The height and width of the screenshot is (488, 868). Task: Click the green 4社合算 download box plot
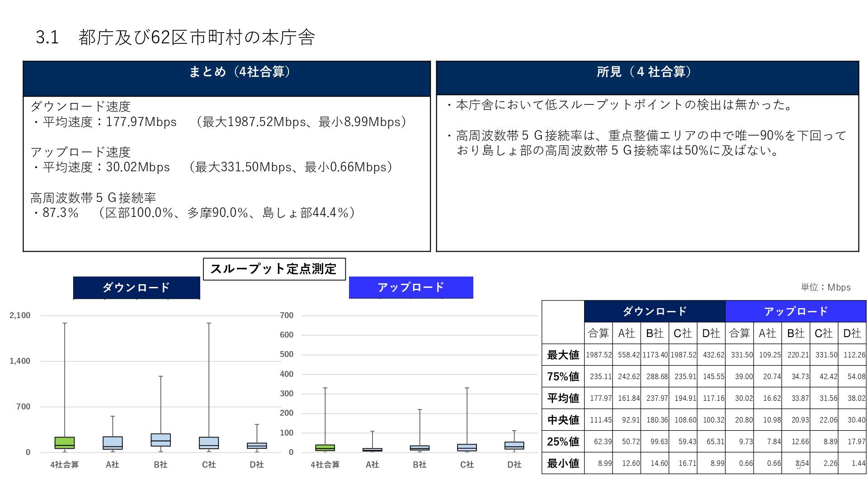(x=65, y=443)
